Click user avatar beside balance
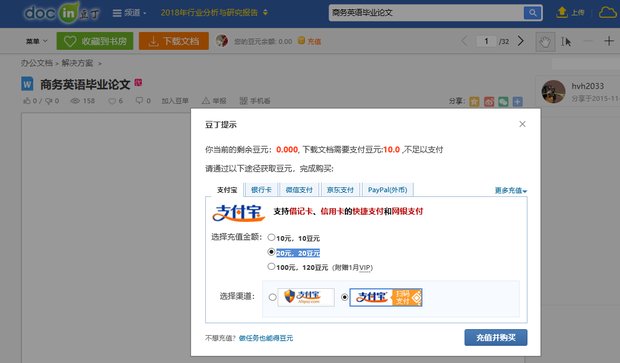This screenshot has height=363, width=620. 222,41
